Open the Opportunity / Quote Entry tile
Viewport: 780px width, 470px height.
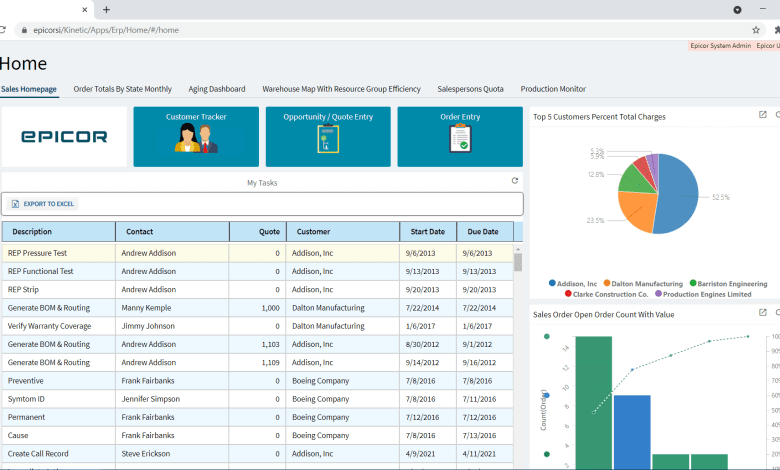tap(328, 137)
